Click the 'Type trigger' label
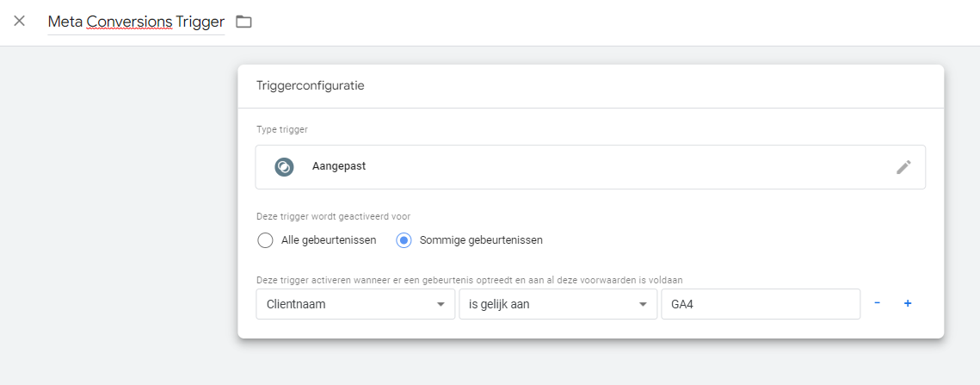Screen dimensions: 980x385 tap(282, 129)
